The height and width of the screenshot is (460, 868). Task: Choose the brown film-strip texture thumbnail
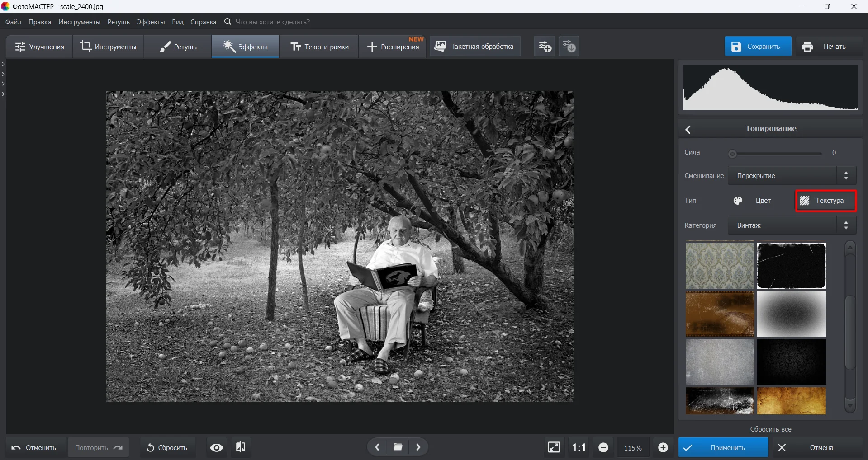point(720,314)
